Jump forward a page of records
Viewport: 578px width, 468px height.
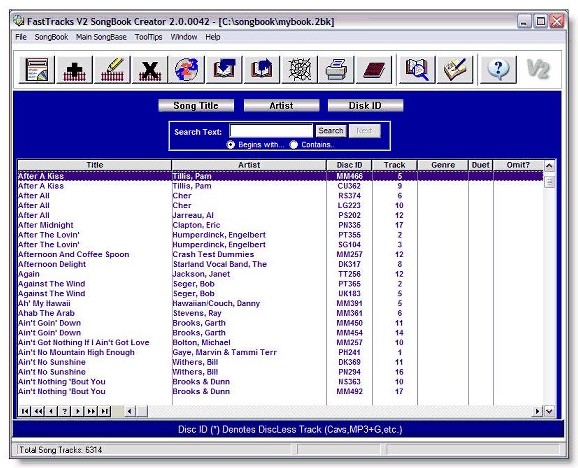91,411
